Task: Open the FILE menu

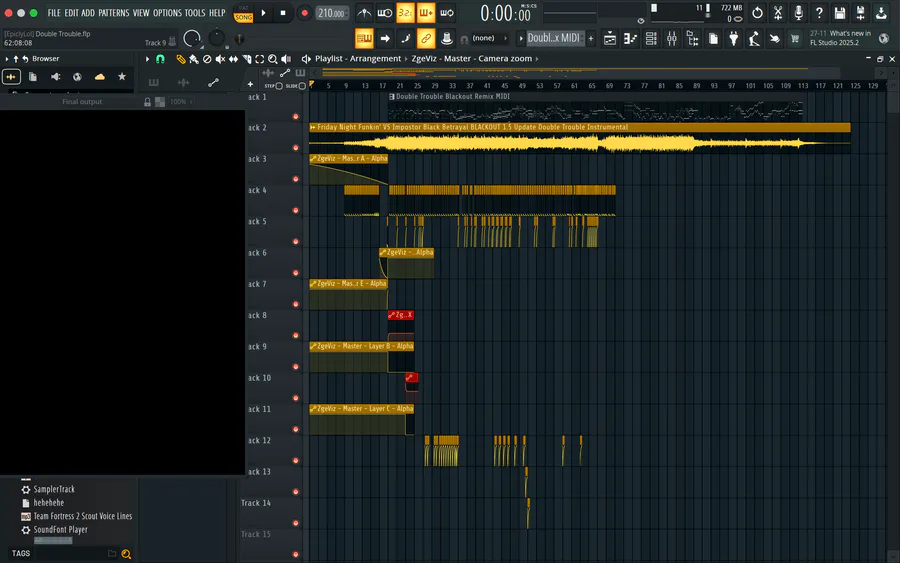Action: [54, 13]
